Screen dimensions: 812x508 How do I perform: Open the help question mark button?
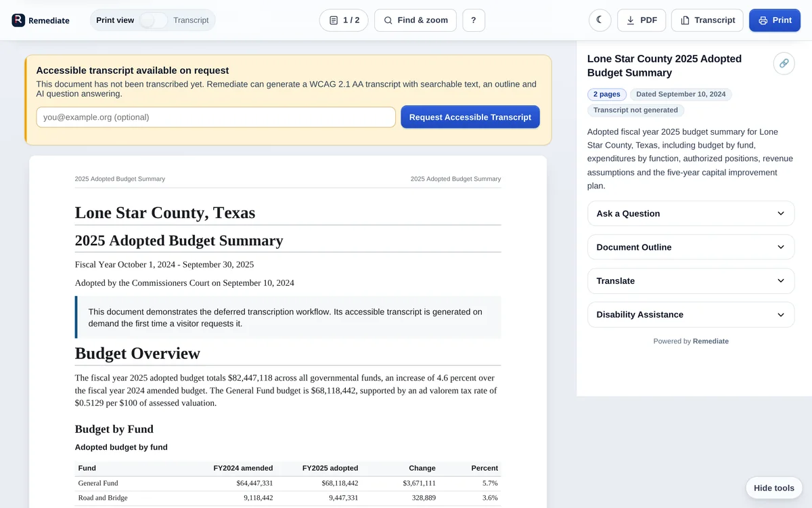[x=474, y=20]
